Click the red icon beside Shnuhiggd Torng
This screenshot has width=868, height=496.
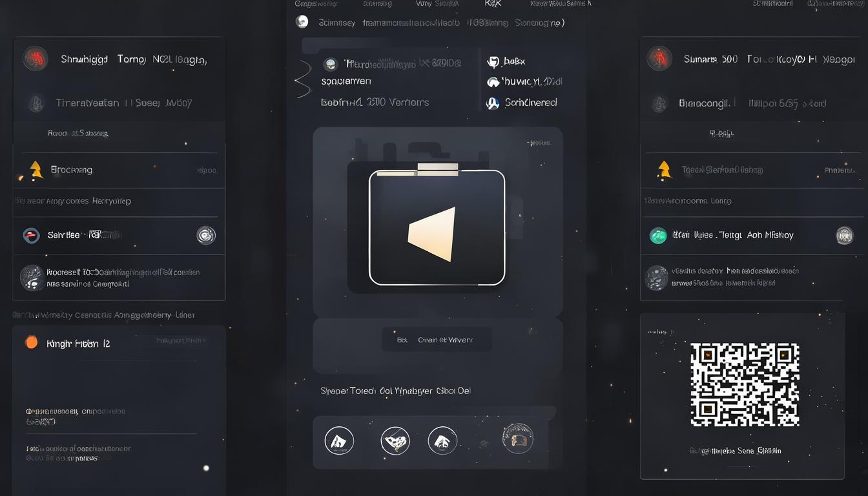(35, 59)
